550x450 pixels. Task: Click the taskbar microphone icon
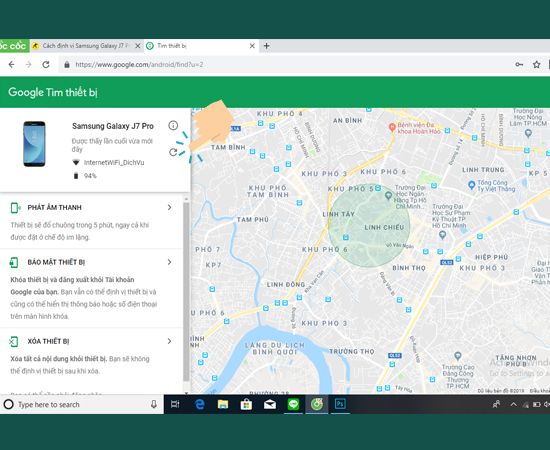click(154, 404)
